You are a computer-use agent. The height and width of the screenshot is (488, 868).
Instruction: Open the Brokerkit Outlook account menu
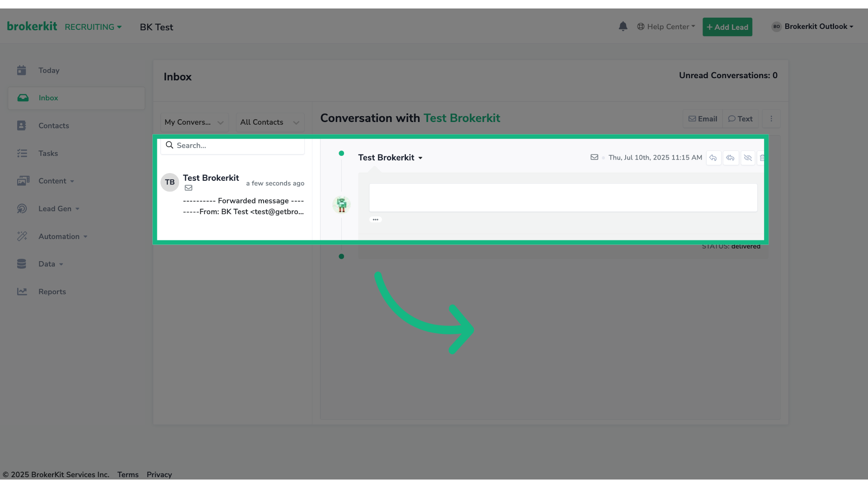pyautogui.click(x=819, y=27)
